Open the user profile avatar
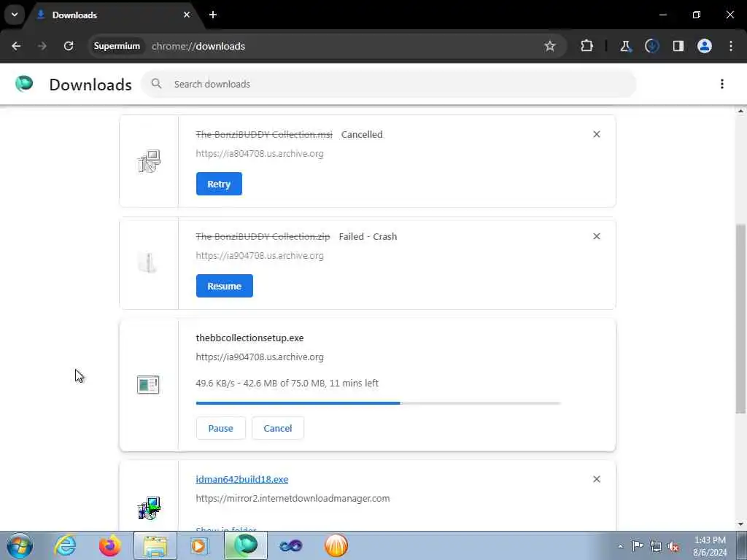 [705, 46]
